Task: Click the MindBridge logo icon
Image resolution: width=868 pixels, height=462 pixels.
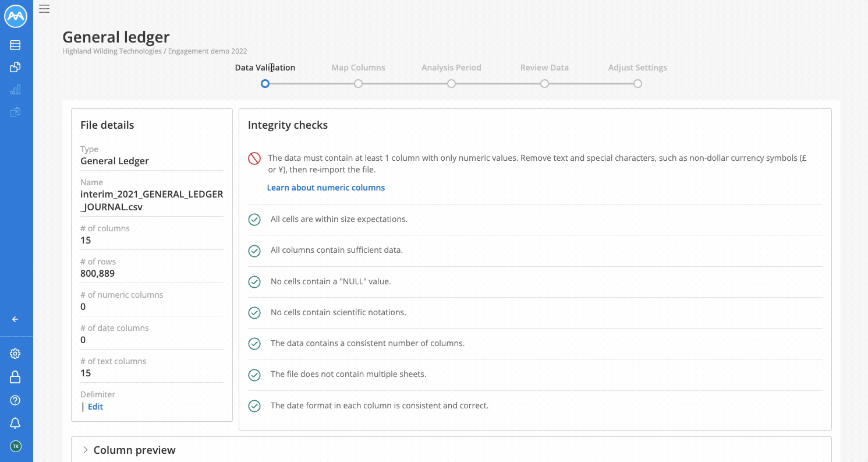Action: pyautogui.click(x=16, y=16)
